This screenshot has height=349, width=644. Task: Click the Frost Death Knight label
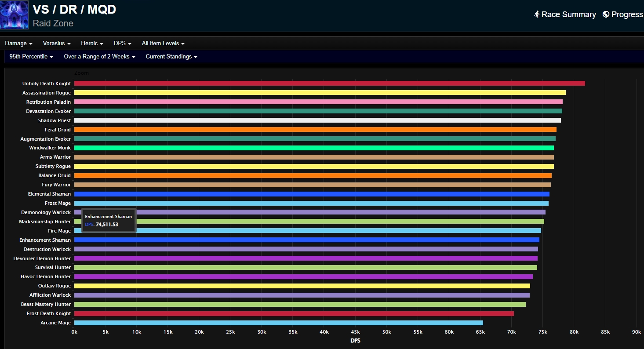tap(49, 313)
